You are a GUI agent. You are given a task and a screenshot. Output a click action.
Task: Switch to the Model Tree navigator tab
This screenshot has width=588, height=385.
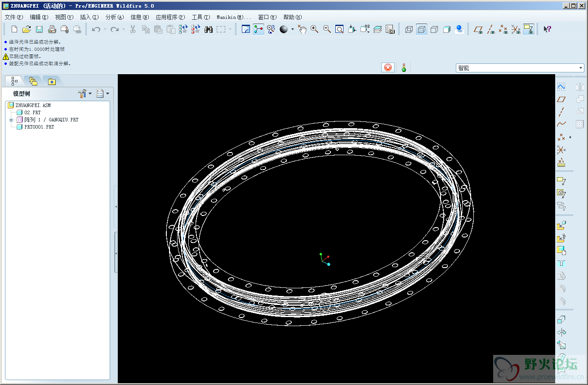pyautogui.click(x=14, y=81)
